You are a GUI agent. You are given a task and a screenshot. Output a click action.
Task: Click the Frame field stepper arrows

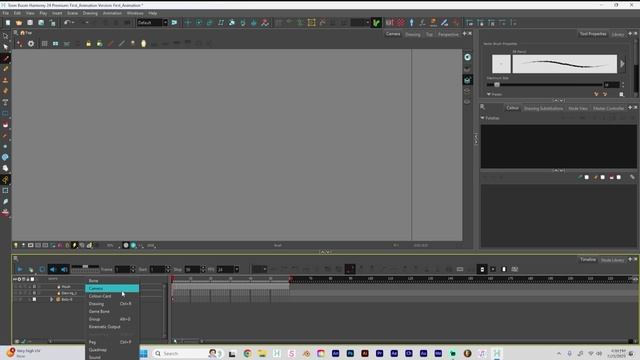[x=133, y=269]
